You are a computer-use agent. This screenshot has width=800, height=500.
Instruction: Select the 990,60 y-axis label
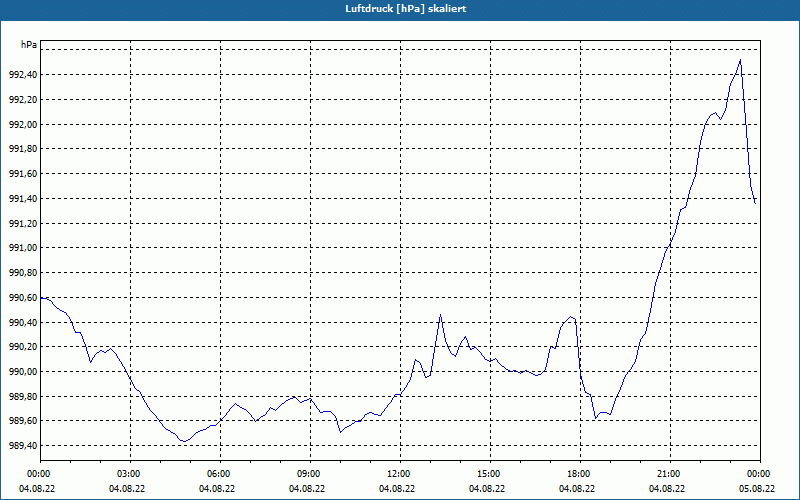22,298
